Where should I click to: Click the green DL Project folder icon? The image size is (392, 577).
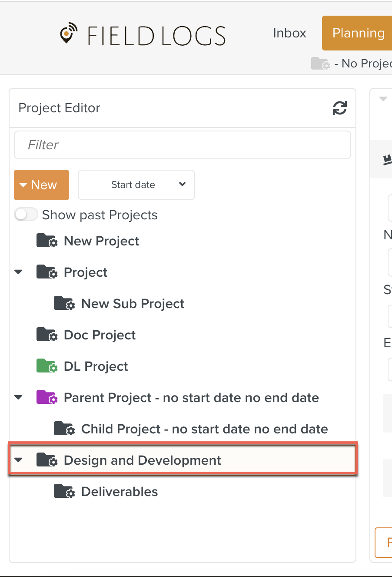(47, 366)
